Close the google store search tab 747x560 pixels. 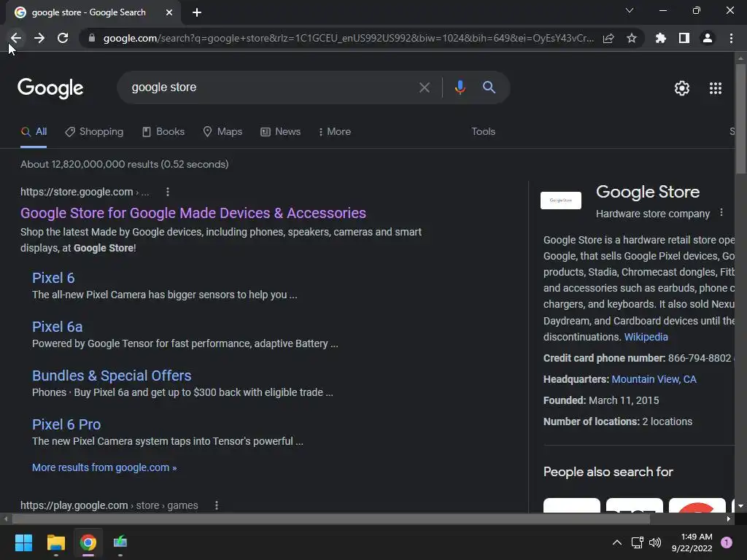coord(169,12)
